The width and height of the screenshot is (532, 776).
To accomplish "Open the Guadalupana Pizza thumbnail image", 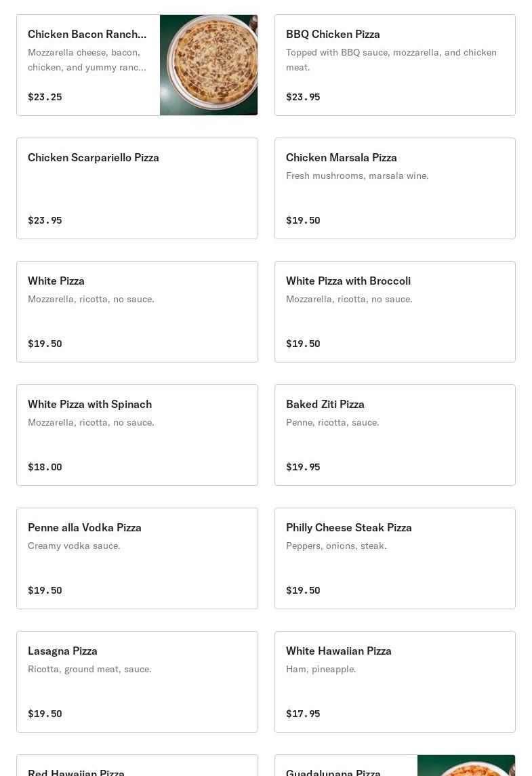I will 466,765.
